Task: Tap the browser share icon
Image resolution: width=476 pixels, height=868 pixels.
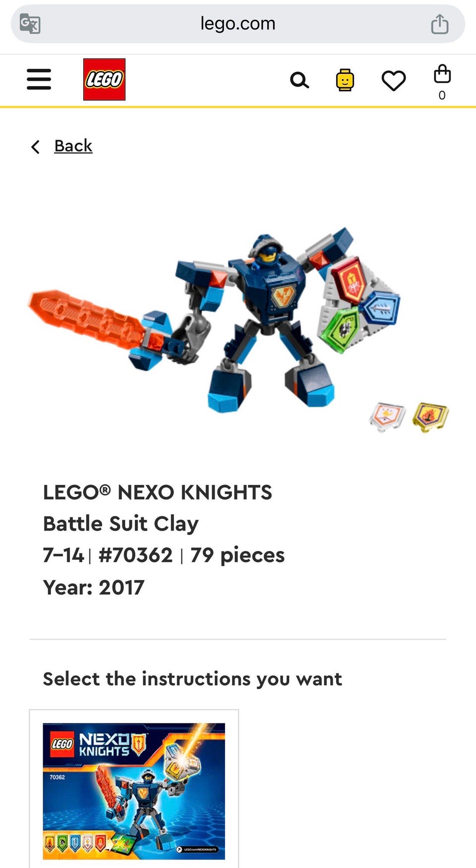Action: [440, 23]
